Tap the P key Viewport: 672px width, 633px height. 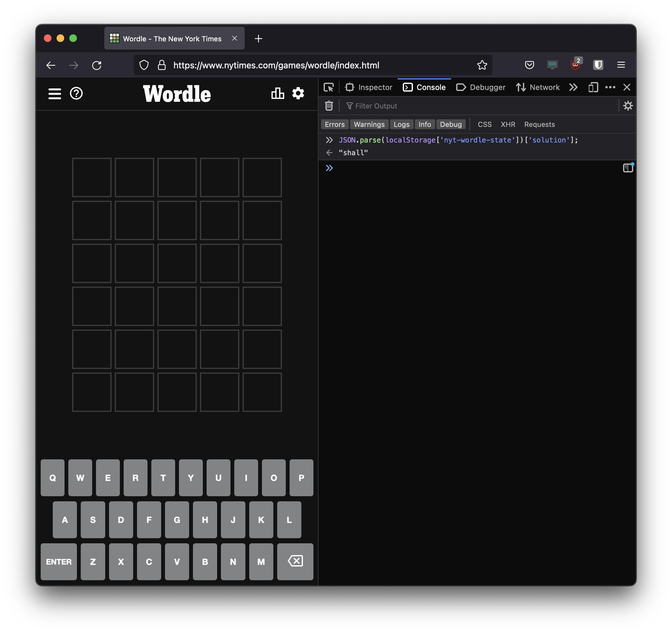(x=302, y=478)
